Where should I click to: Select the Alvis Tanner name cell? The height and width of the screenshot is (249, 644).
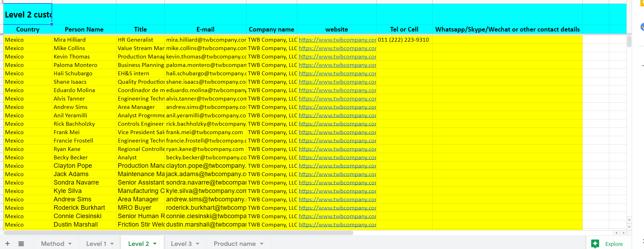(x=84, y=98)
